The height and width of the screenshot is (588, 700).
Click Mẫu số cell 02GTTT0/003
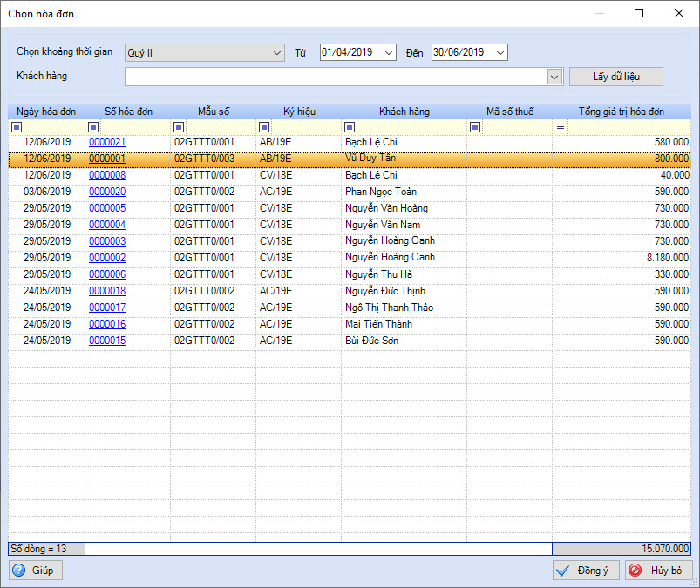(204, 159)
